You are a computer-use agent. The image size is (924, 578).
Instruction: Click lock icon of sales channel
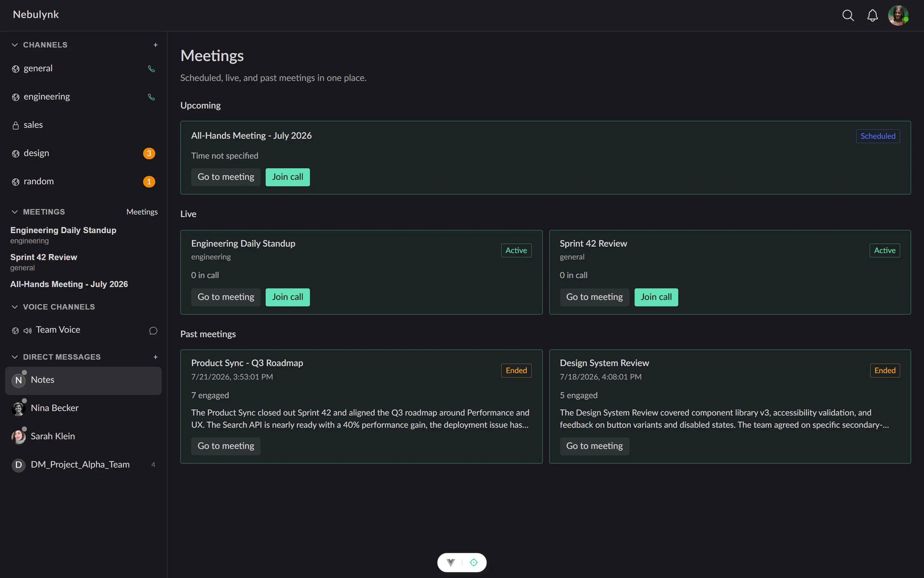tap(16, 125)
